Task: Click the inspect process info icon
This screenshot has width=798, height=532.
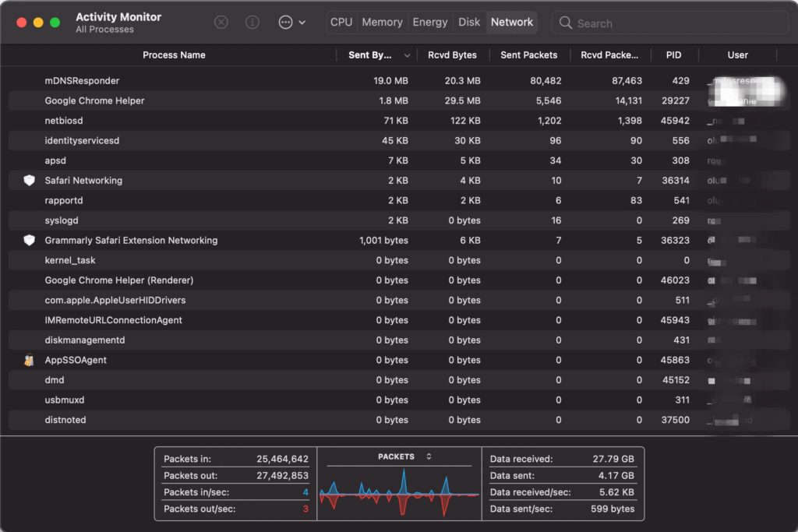Action: (x=252, y=23)
